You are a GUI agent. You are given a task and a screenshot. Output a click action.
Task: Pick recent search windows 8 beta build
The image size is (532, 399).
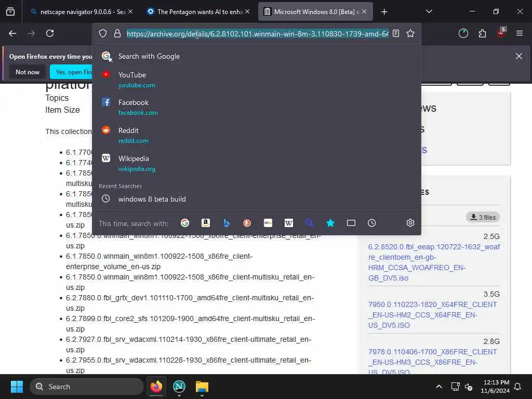(x=257, y=199)
